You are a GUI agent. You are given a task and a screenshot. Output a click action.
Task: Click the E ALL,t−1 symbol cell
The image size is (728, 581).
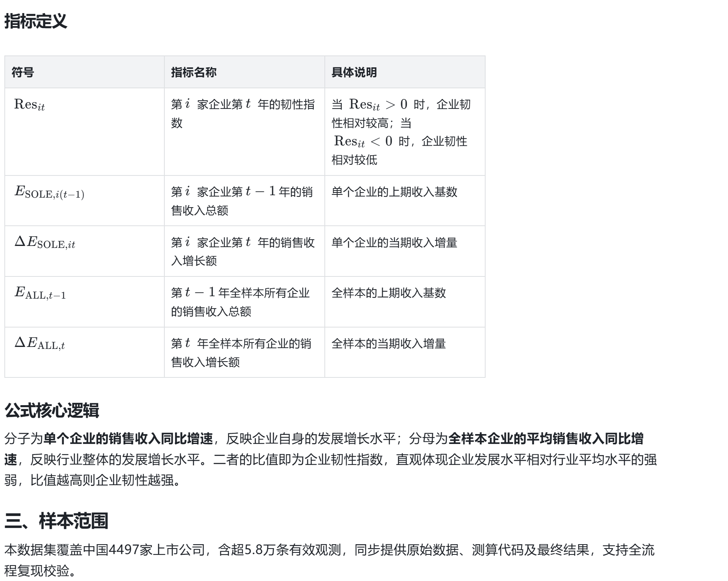click(40, 293)
